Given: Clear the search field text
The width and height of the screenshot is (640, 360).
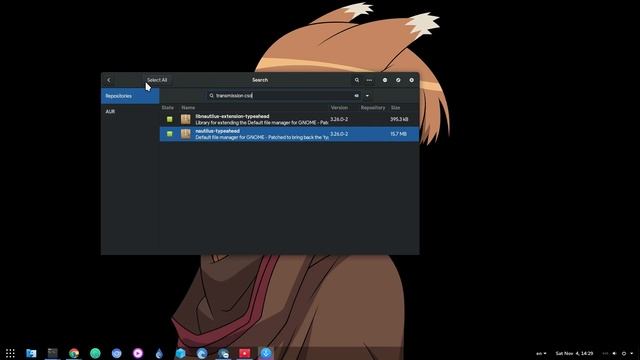Looking at the screenshot, I should (x=356, y=96).
